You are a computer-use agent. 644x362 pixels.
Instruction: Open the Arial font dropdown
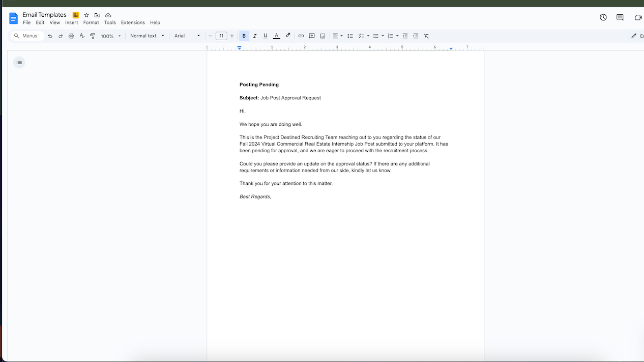tap(187, 36)
